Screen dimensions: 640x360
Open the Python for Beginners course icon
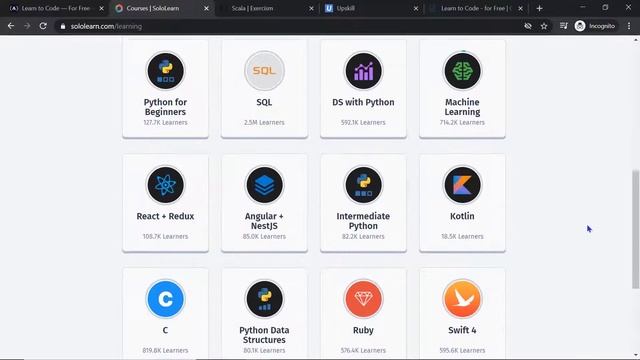pos(165,71)
